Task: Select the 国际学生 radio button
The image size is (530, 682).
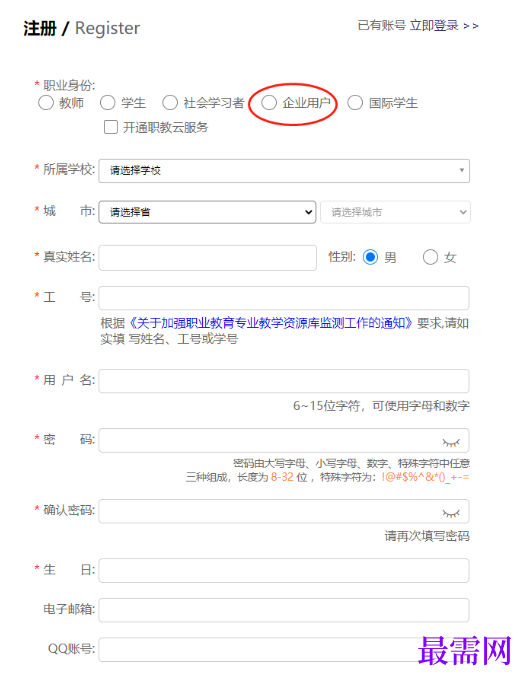Action: [x=355, y=103]
